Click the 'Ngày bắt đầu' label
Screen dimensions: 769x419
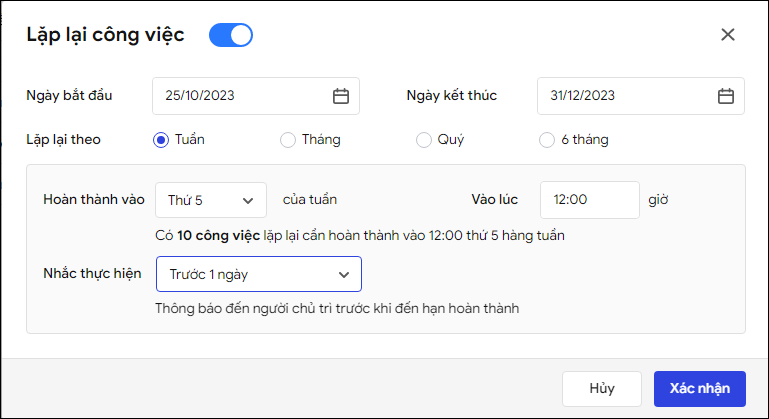point(69,95)
